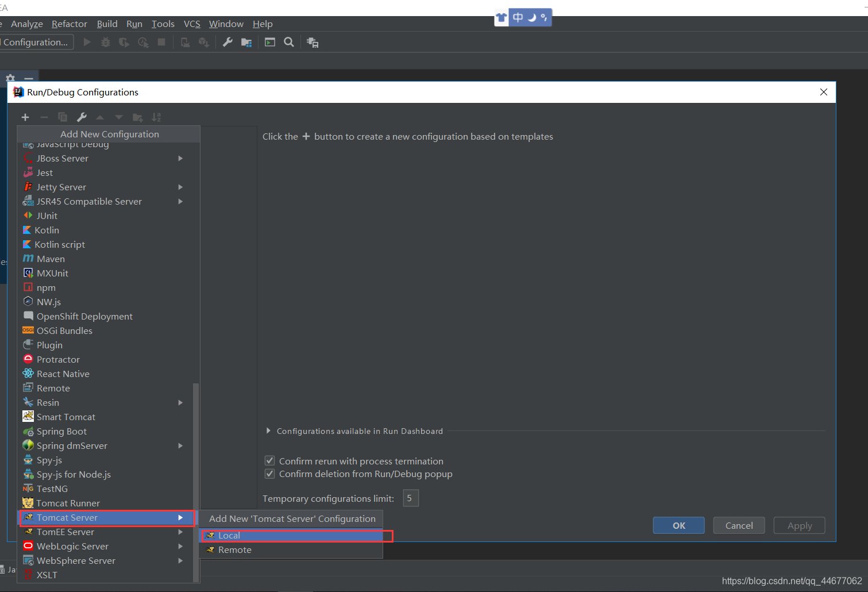868x592 pixels.
Task: Click the Chinese input mode indicator at top
Action: (x=518, y=17)
